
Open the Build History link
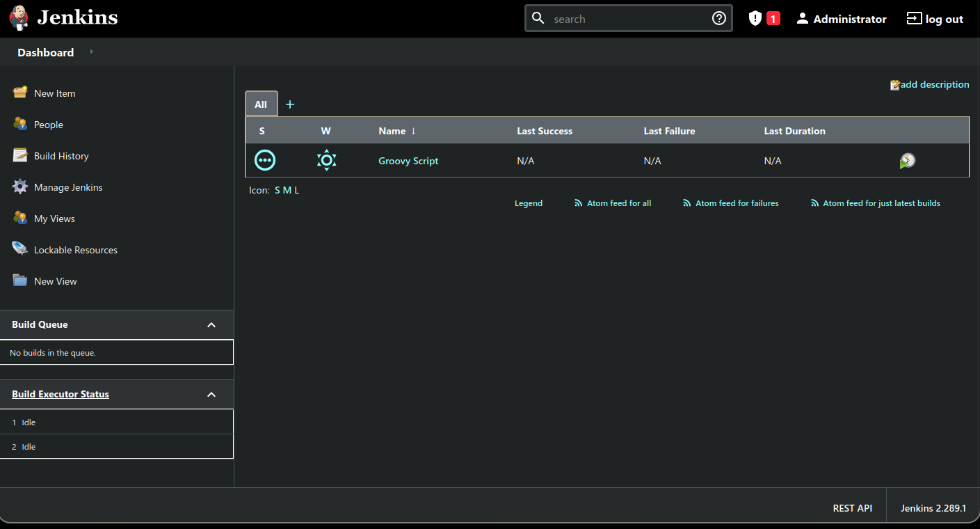[x=61, y=156]
